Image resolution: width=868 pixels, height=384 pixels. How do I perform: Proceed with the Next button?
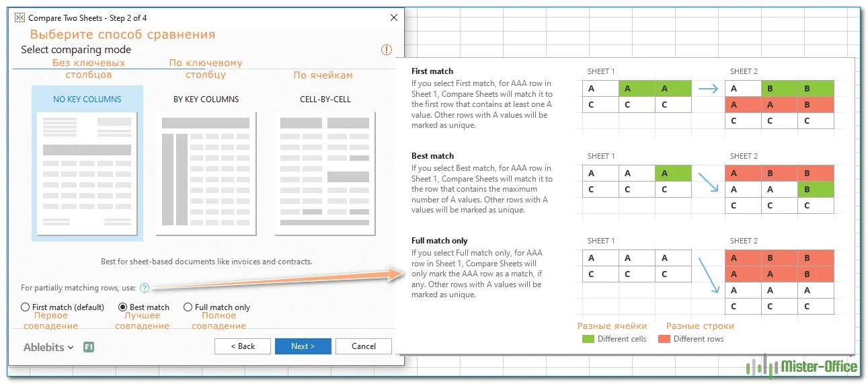pos(303,346)
